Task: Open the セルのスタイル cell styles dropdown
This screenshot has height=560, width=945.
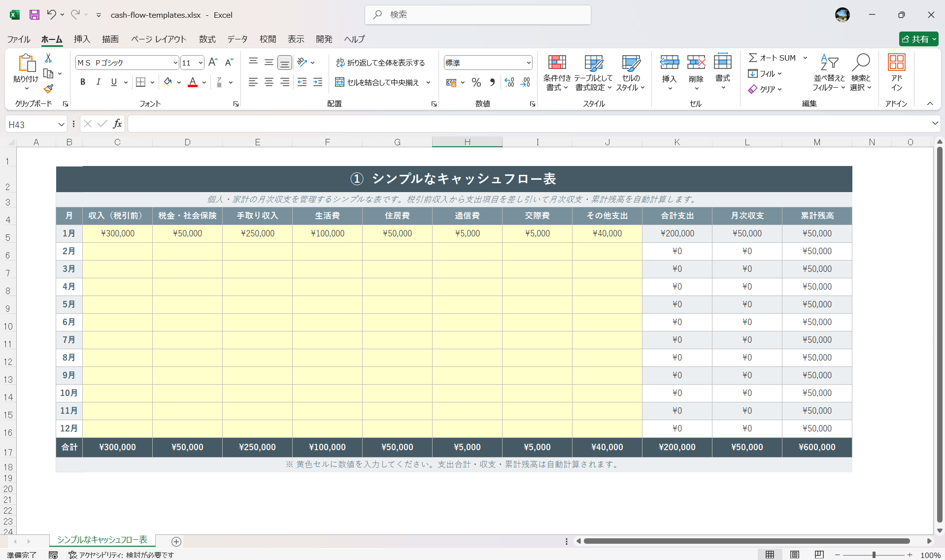Action: (631, 73)
